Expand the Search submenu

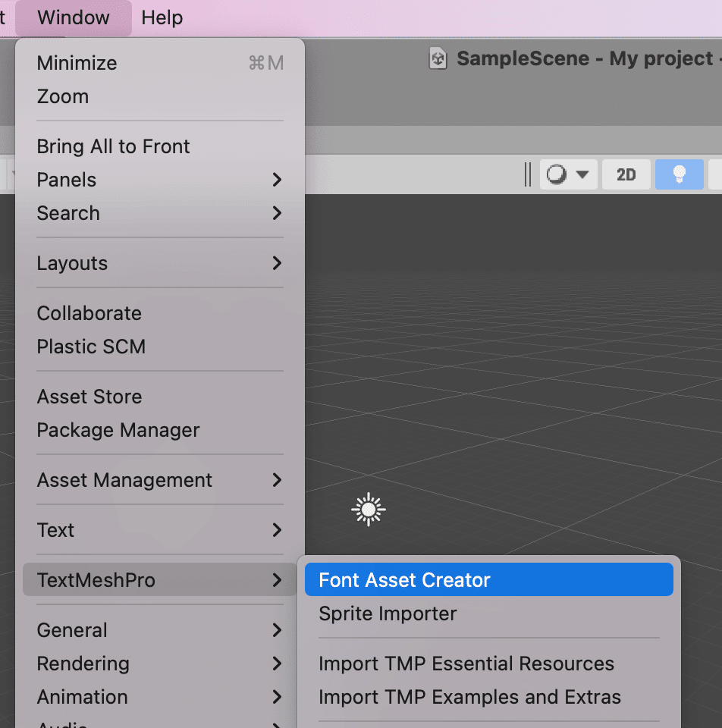click(x=160, y=214)
